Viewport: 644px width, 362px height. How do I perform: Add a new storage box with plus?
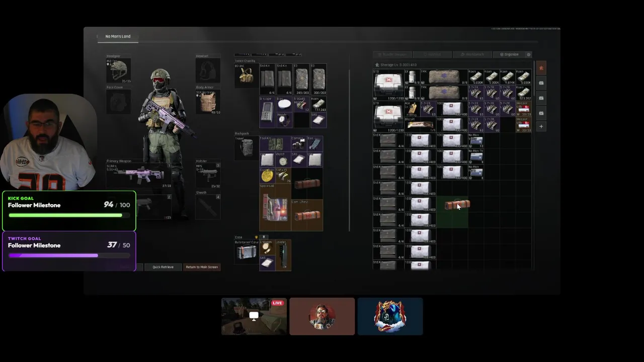(541, 126)
